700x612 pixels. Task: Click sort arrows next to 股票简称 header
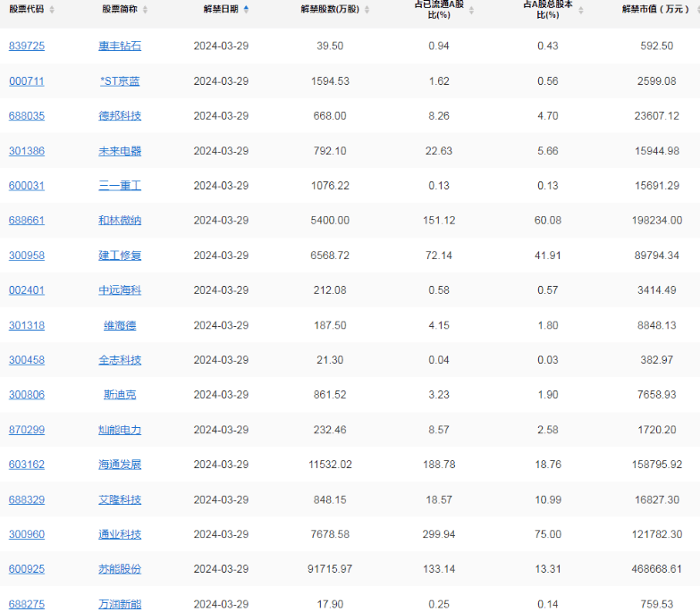[x=146, y=10]
